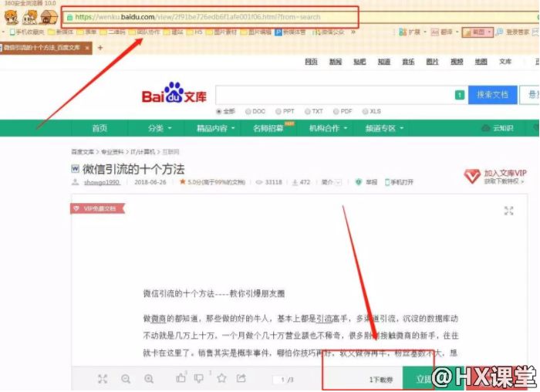Switch to the 知道 top link
Image resolution: width=540 pixels, height=392 pixels.
384,61
